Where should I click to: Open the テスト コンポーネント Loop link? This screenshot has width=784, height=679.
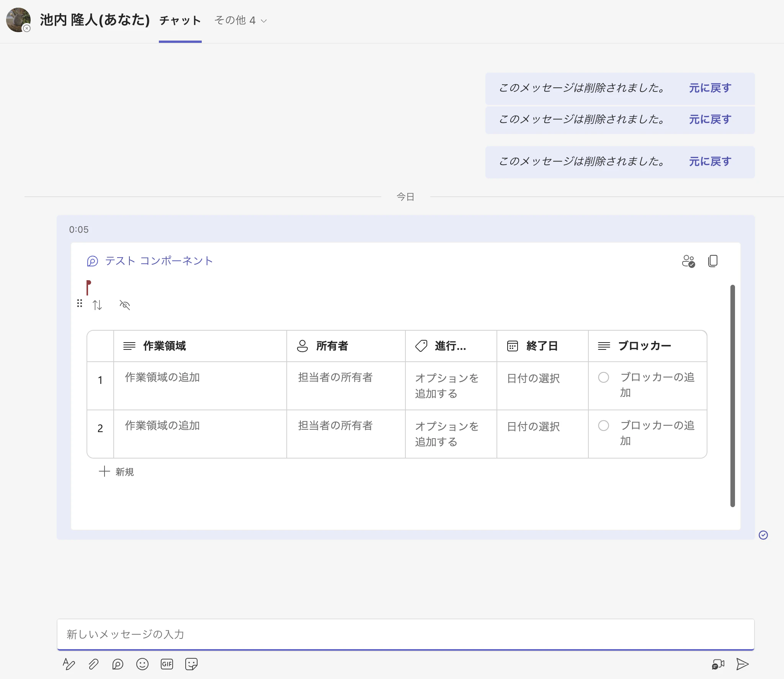[159, 261]
